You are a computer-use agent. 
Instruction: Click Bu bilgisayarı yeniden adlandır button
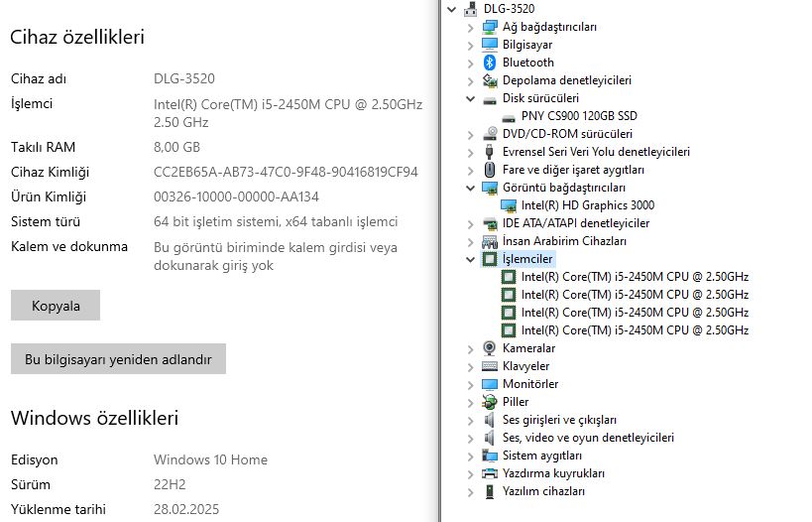118,358
